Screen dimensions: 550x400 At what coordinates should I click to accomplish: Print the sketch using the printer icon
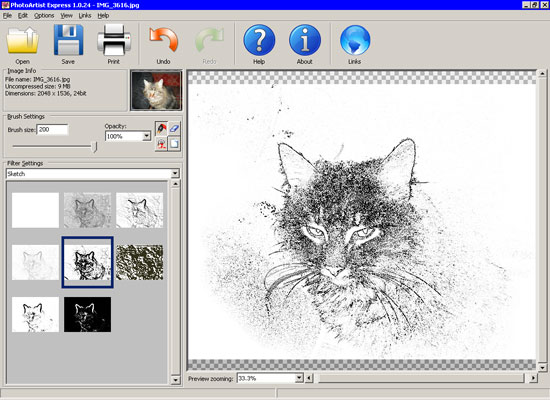(x=114, y=40)
